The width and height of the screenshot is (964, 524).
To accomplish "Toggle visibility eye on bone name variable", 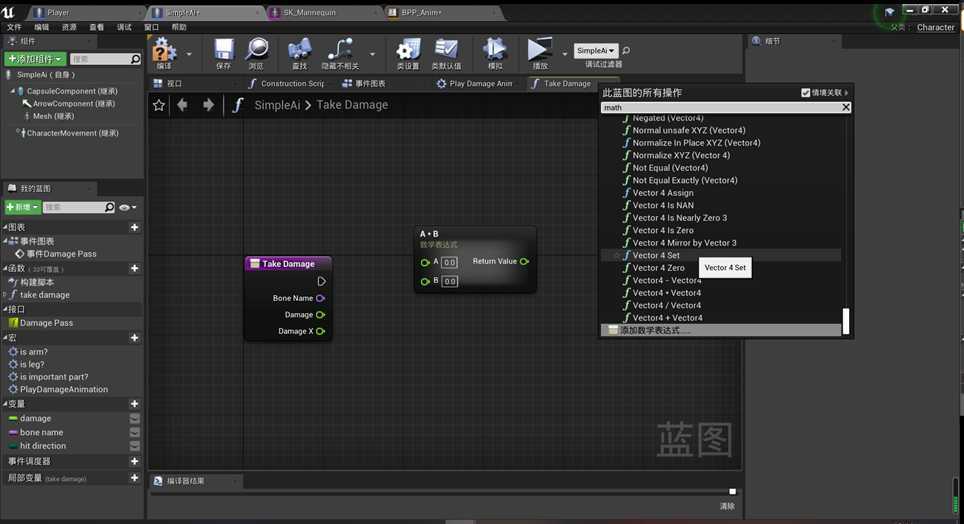I will [x=135, y=432].
